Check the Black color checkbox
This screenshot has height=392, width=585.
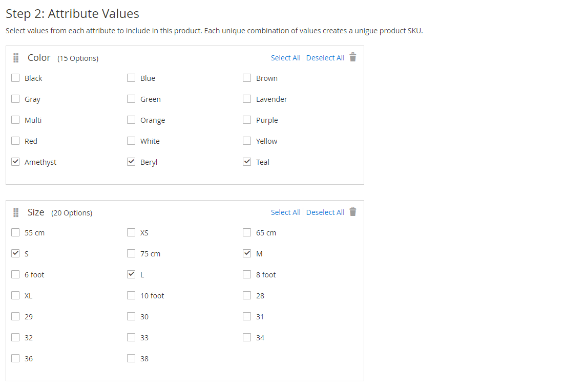tap(15, 78)
